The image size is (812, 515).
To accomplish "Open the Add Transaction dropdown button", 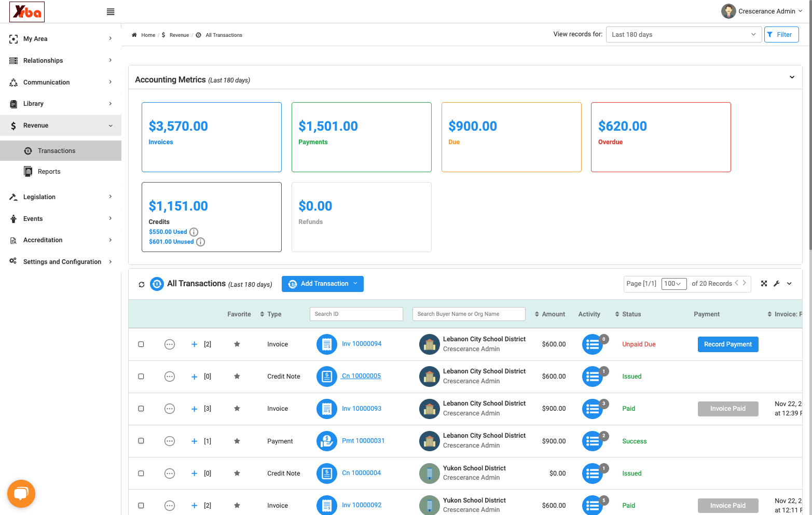I will click(x=323, y=284).
